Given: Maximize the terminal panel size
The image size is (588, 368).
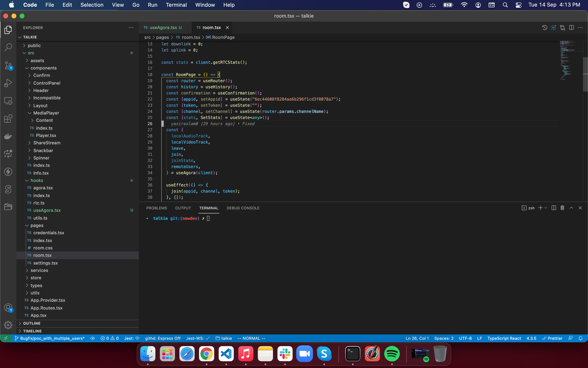Looking at the screenshot, I should click(571, 208).
